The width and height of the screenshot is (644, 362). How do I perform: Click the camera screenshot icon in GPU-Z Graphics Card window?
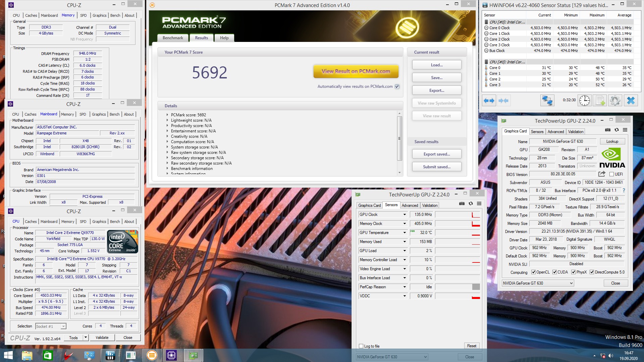608,130
